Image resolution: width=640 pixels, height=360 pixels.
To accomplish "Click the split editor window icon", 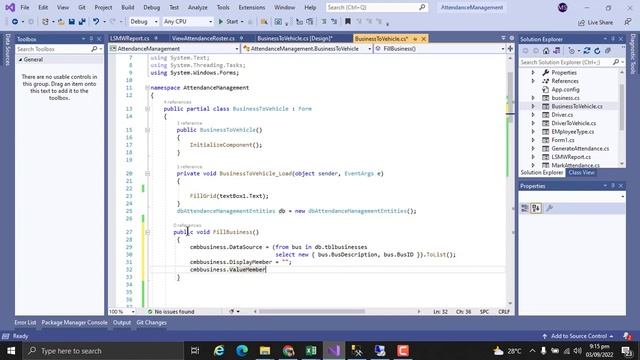I will coord(510,49).
